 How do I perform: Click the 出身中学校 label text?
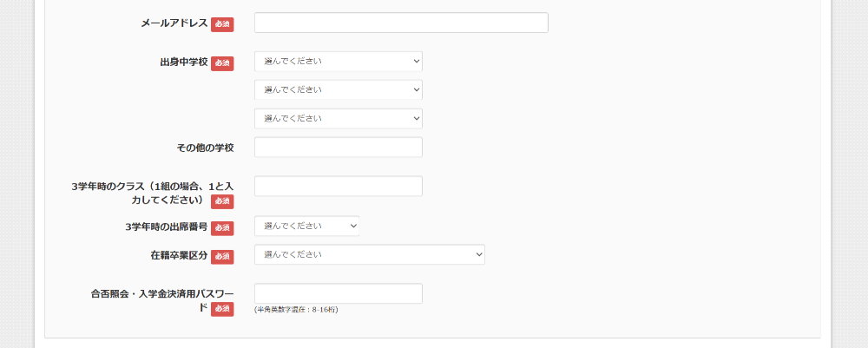183,62
